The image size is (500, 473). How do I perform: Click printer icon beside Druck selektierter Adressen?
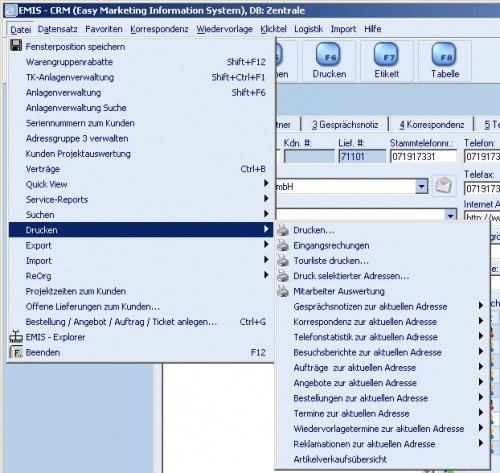pos(283,276)
